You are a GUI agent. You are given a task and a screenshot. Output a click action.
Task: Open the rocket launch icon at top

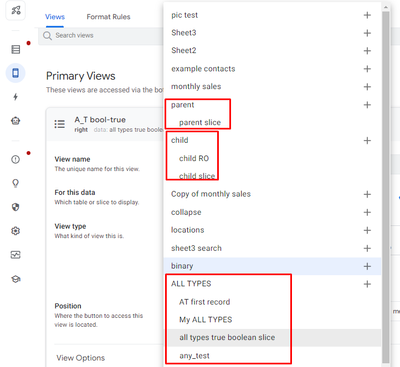(16, 10)
